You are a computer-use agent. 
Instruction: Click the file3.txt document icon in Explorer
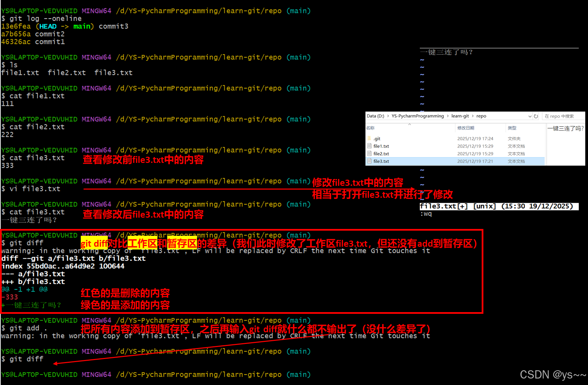click(369, 161)
